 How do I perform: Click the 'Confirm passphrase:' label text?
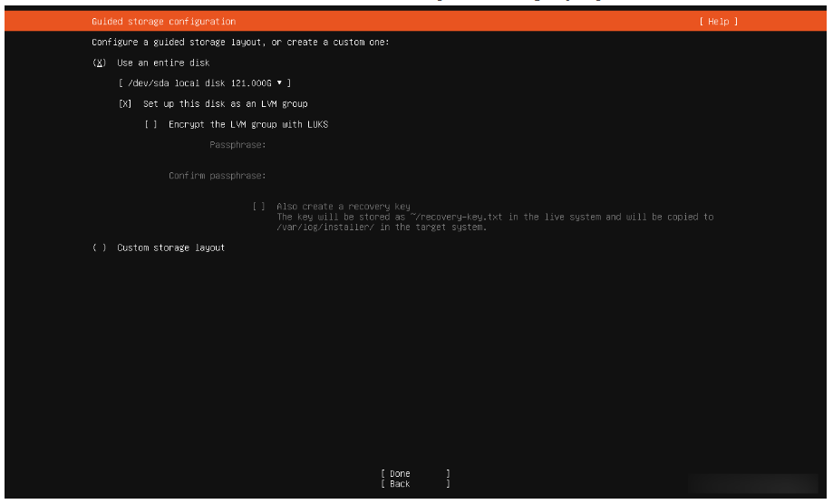tap(217, 176)
